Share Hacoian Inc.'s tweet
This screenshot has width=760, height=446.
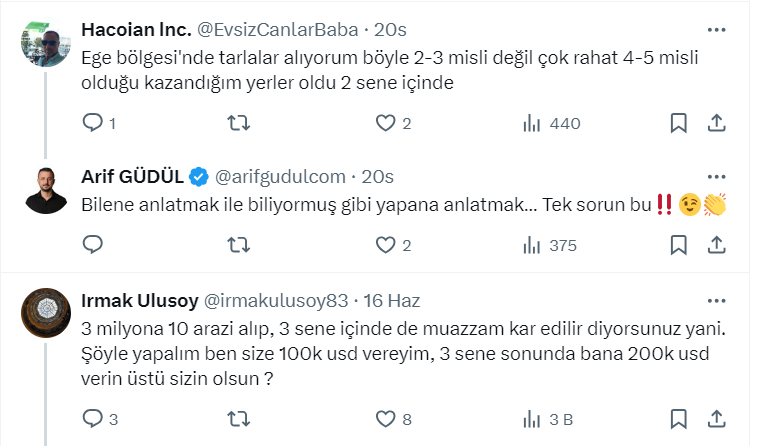click(716, 123)
